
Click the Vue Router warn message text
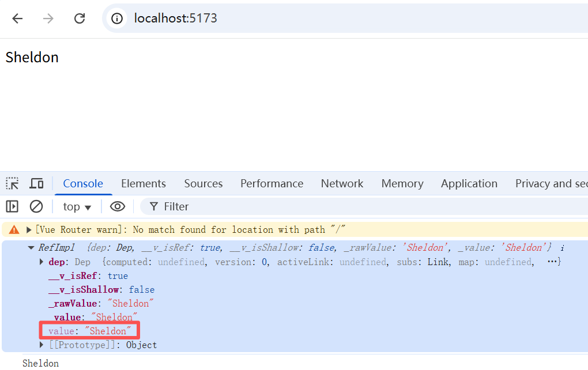[x=190, y=230]
